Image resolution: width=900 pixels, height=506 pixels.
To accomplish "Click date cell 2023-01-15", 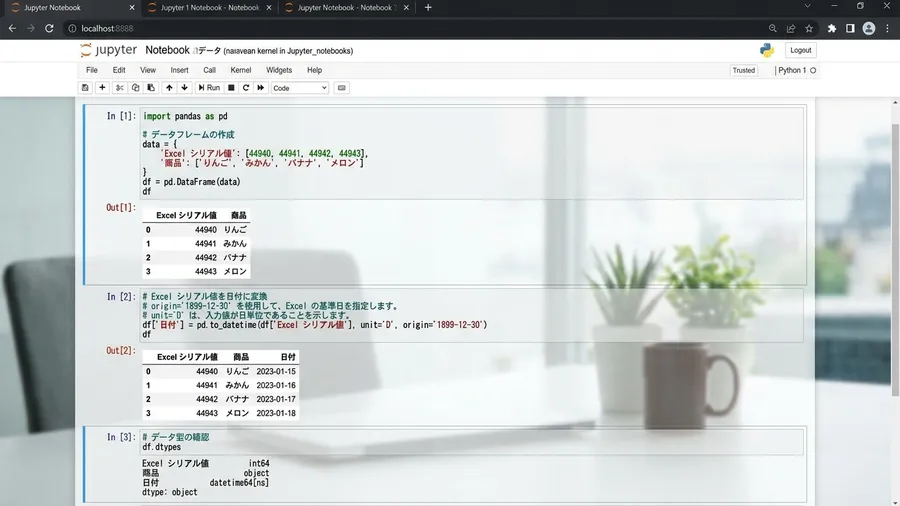I will point(276,371).
